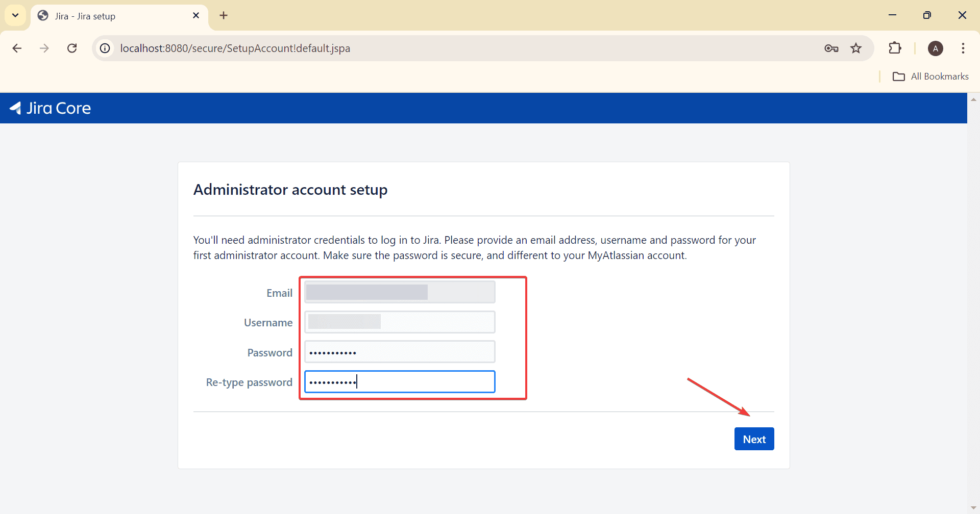The image size is (980, 514).
Task: Click the Administrator account setup heading
Action: point(290,190)
